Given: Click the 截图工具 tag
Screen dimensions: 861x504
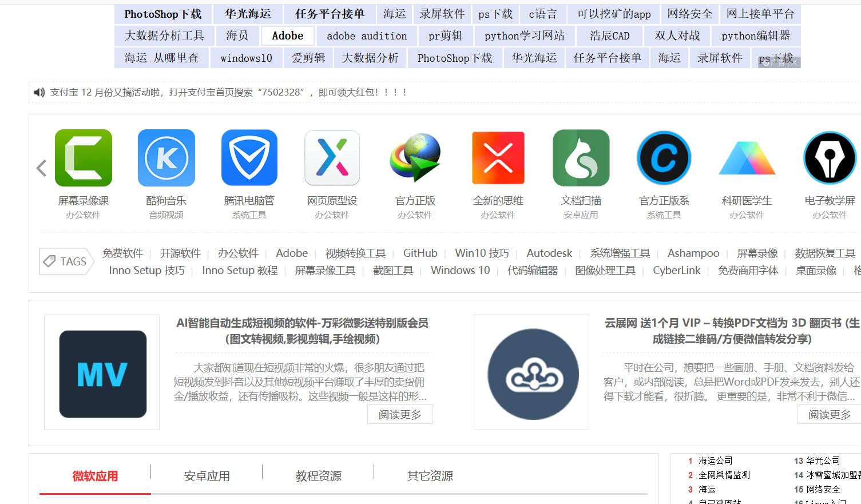Looking at the screenshot, I should (393, 270).
